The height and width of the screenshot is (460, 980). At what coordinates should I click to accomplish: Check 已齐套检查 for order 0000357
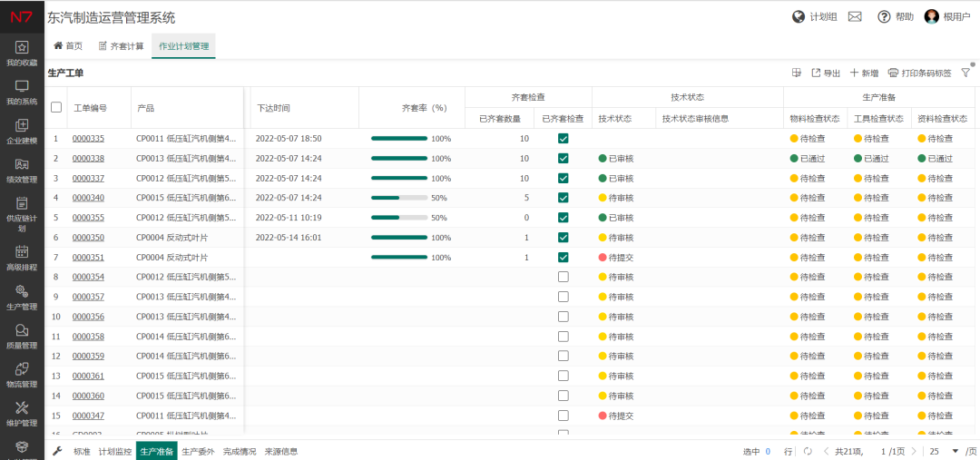(563, 297)
